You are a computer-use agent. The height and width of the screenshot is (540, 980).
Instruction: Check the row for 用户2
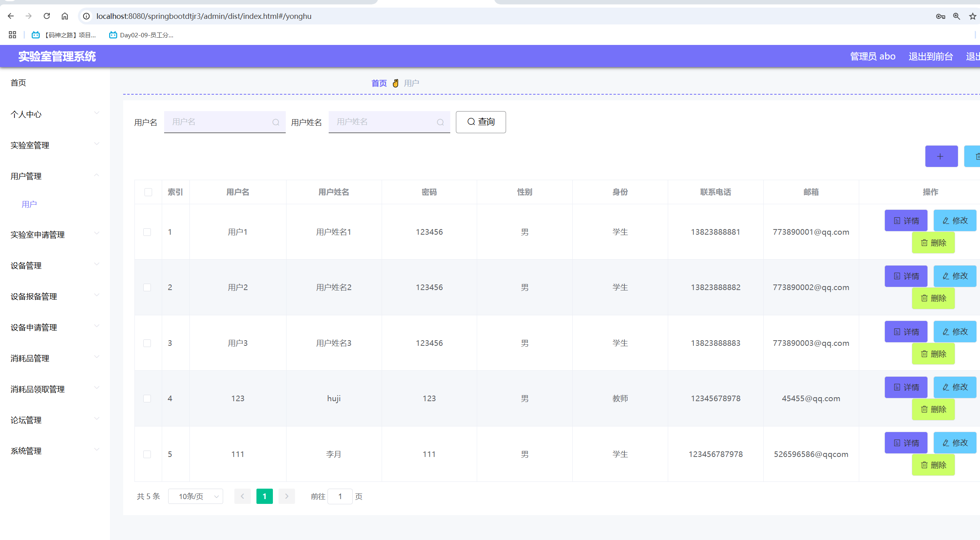pos(147,287)
